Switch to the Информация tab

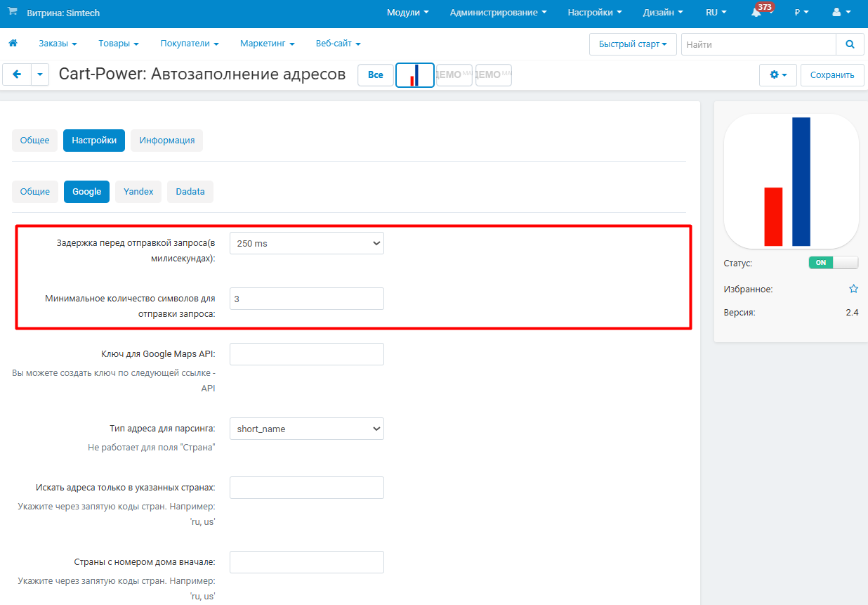[167, 141]
